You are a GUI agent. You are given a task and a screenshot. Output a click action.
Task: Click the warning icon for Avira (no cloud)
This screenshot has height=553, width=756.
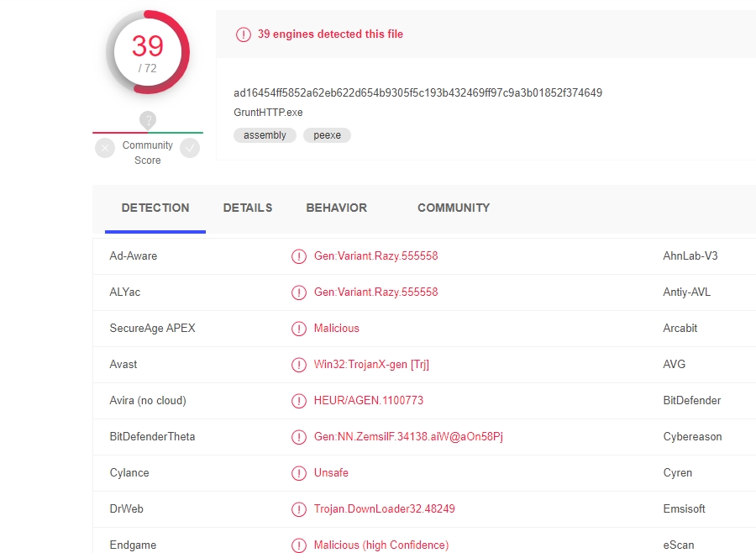(x=298, y=401)
